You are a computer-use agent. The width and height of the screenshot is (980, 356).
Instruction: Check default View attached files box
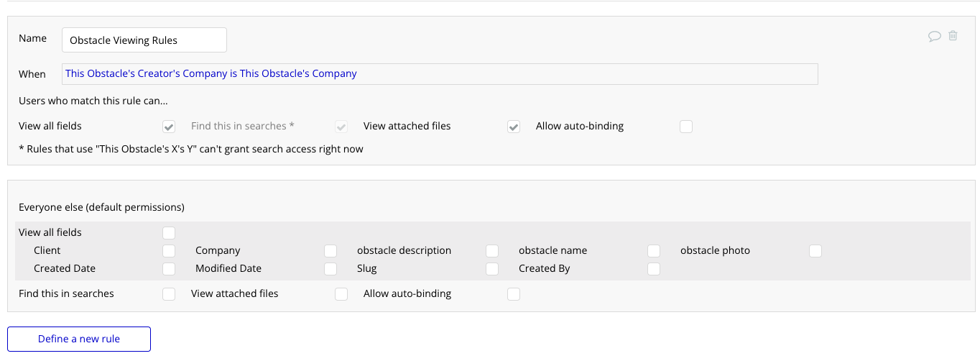[341, 294]
